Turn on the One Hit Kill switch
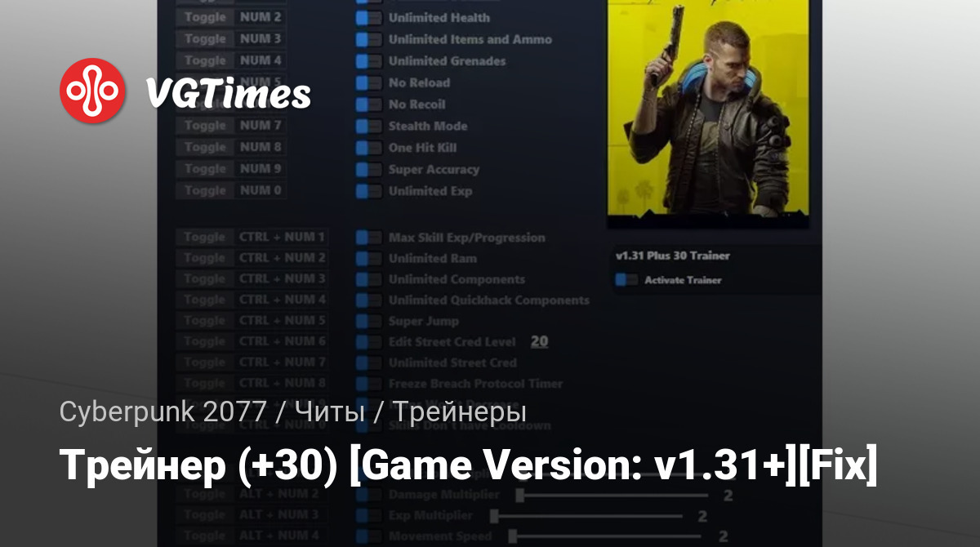This screenshot has width=980, height=547. point(369,148)
